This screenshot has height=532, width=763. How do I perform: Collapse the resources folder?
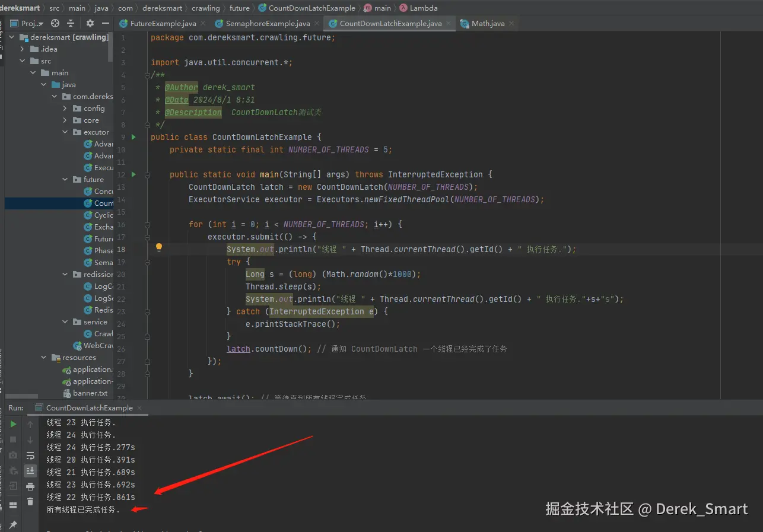pos(44,357)
